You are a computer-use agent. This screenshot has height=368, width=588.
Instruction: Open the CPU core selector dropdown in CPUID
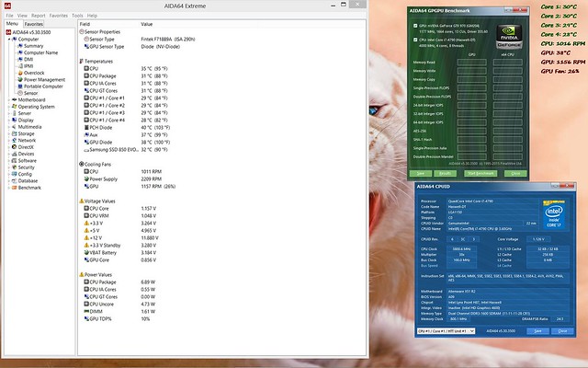(x=447, y=331)
